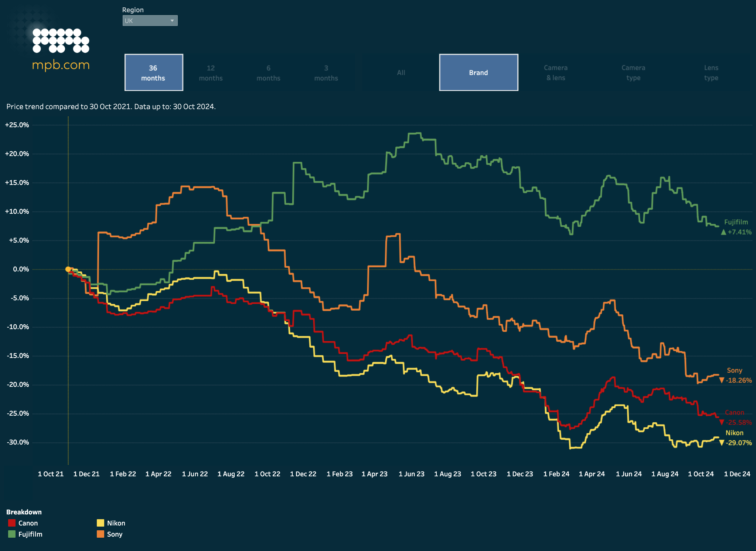Select the Sony legend label
The height and width of the screenshot is (551, 756).
(x=115, y=534)
